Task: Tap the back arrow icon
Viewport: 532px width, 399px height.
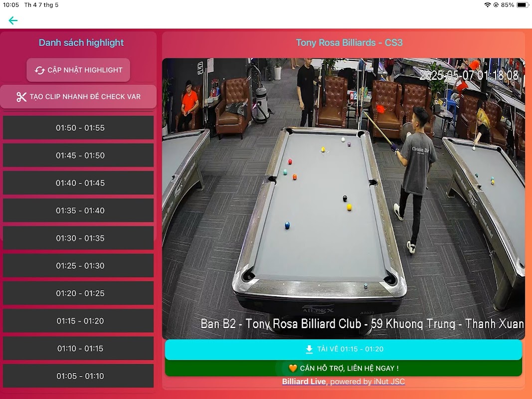Action: click(x=13, y=20)
